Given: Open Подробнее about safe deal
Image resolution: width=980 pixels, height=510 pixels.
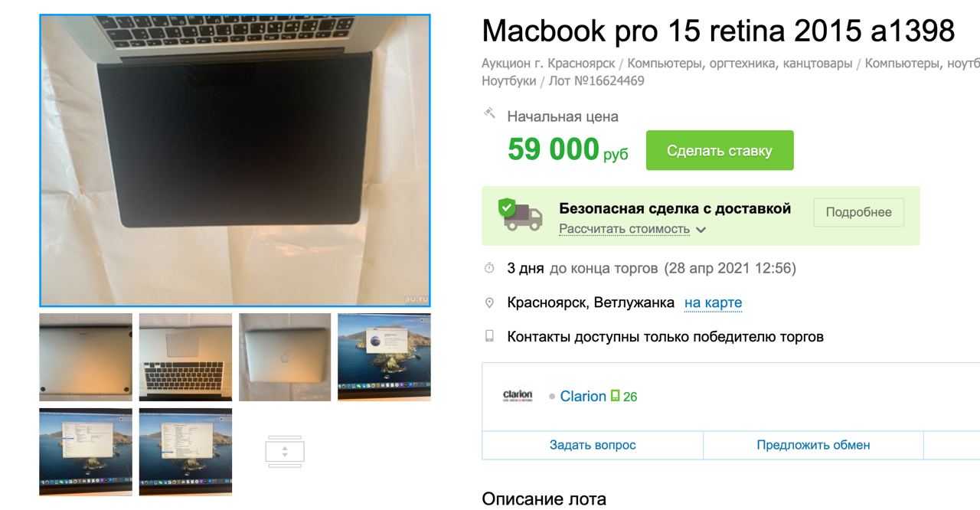Looking at the screenshot, I should tap(858, 212).
